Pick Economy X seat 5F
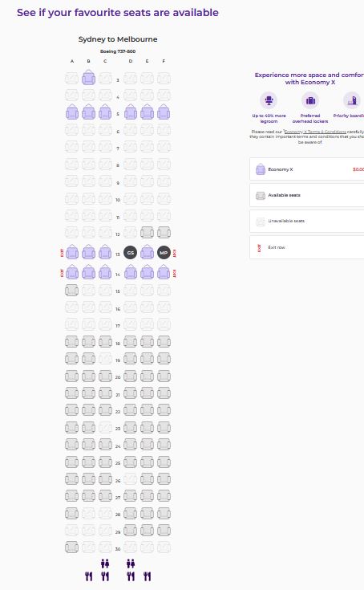 tap(164, 112)
